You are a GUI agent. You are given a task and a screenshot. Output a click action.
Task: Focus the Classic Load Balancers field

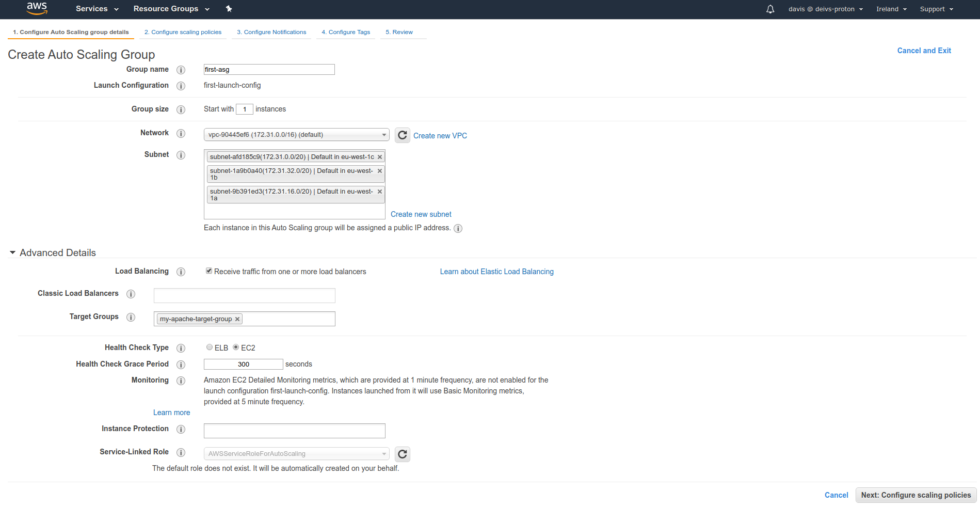click(245, 295)
